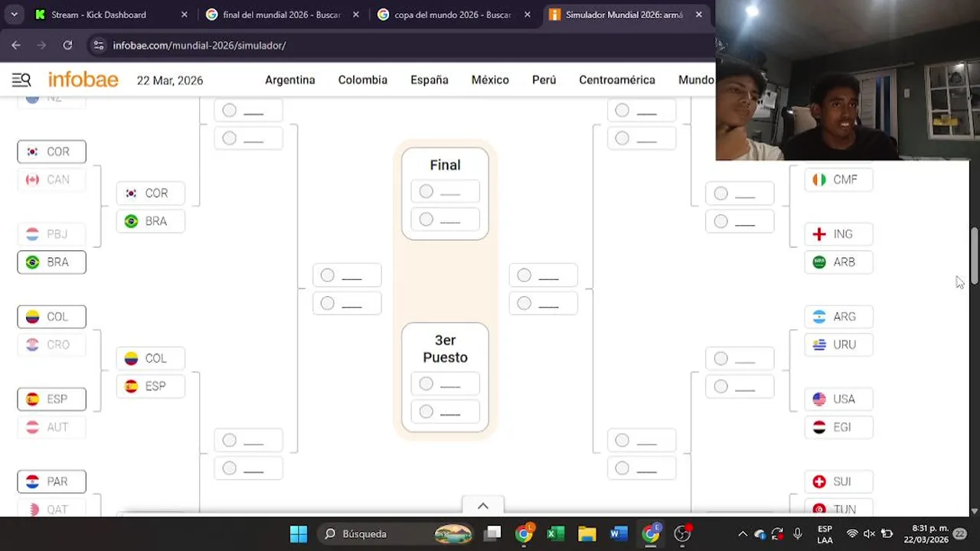980x551 pixels.
Task: Select first radio option under Final
Action: tap(426, 191)
